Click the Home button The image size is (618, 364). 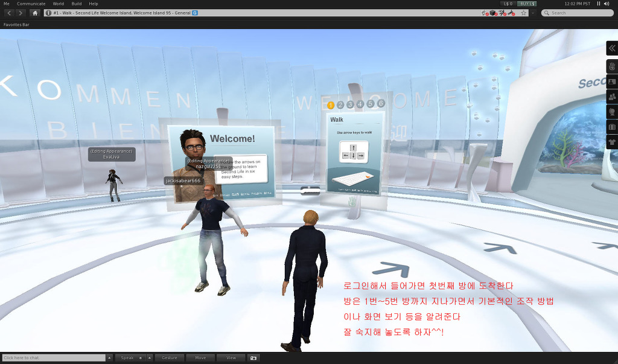pos(35,13)
